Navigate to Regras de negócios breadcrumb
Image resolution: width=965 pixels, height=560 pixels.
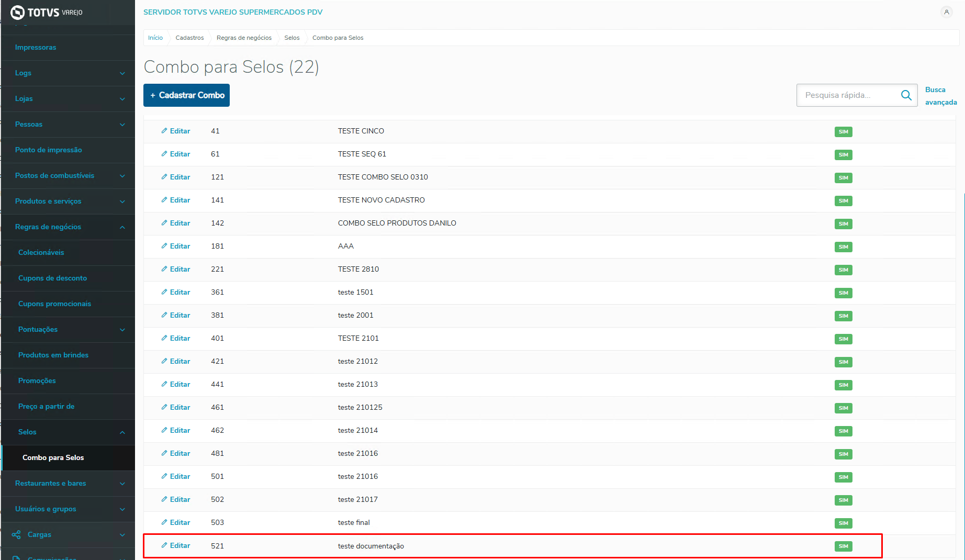[x=244, y=38]
